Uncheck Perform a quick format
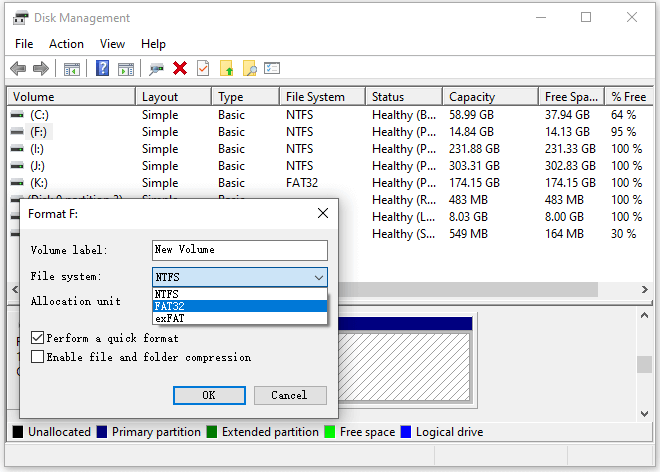Image resolution: width=660 pixels, height=472 pixels. (37, 338)
